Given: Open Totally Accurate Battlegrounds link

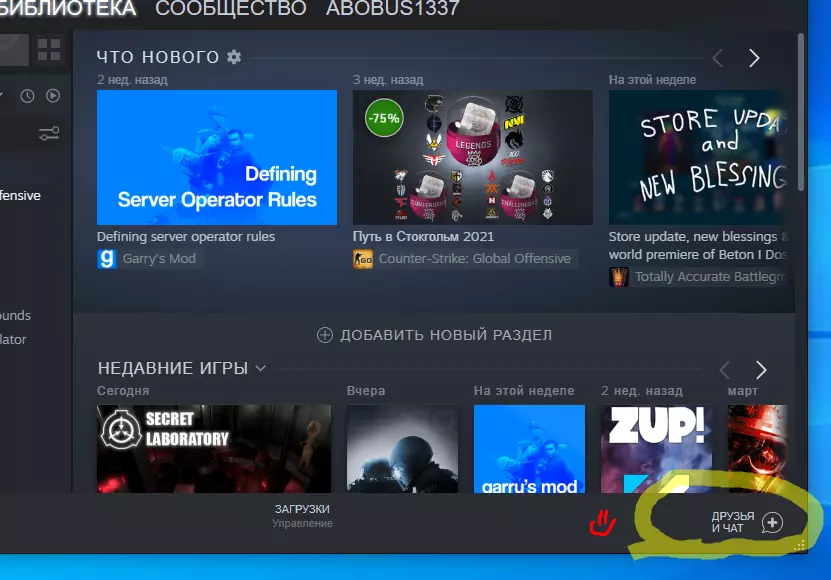Looking at the screenshot, I should [711, 277].
